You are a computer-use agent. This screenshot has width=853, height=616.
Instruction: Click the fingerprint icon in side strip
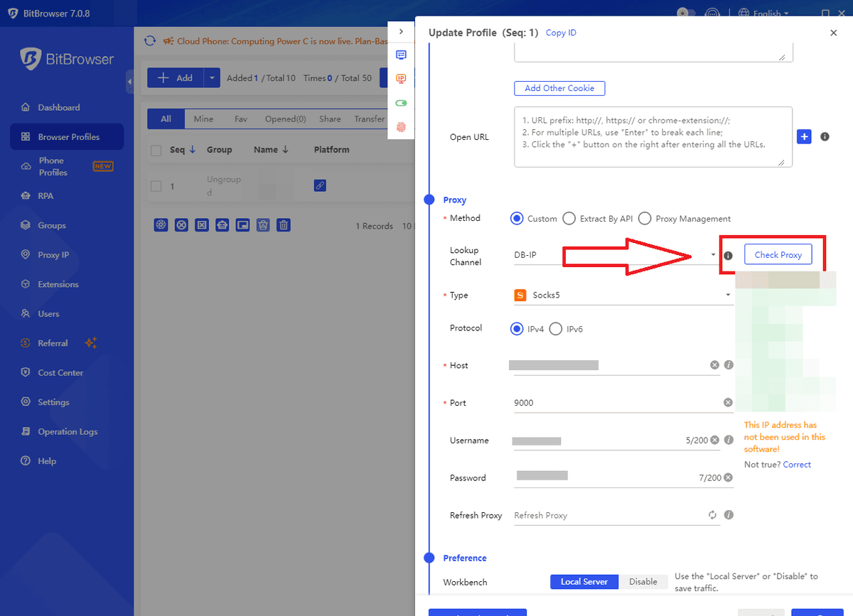[401, 127]
